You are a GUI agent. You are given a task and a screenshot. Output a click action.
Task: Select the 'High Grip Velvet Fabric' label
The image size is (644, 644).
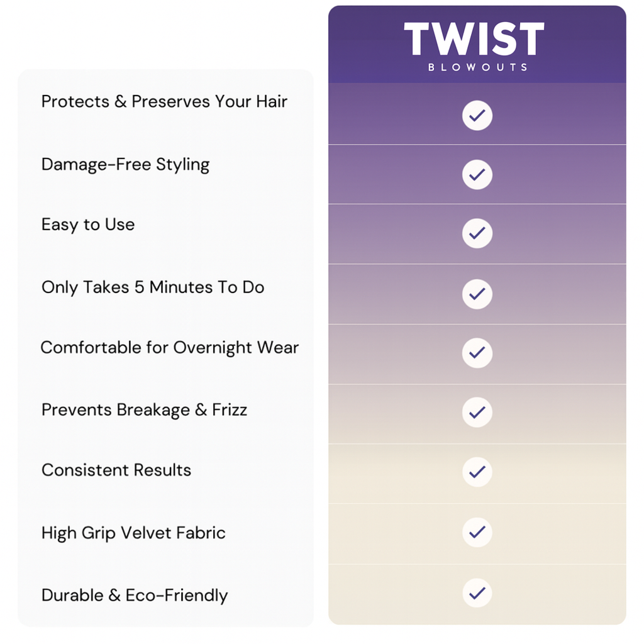[x=133, y=533]
